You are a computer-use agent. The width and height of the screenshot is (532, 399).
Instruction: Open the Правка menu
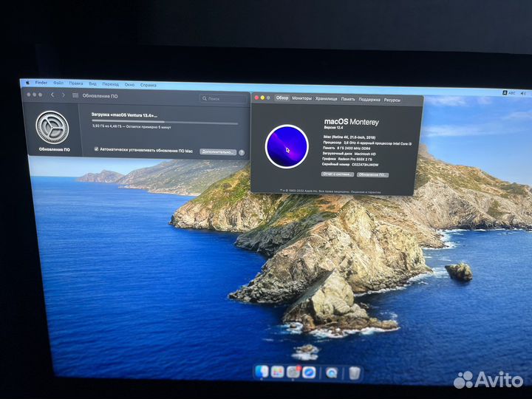[x=76, y=83]
